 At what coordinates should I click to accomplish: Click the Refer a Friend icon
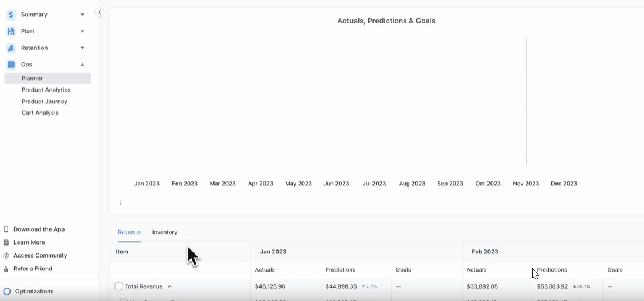pyautogui.click(x=6, y=269)
